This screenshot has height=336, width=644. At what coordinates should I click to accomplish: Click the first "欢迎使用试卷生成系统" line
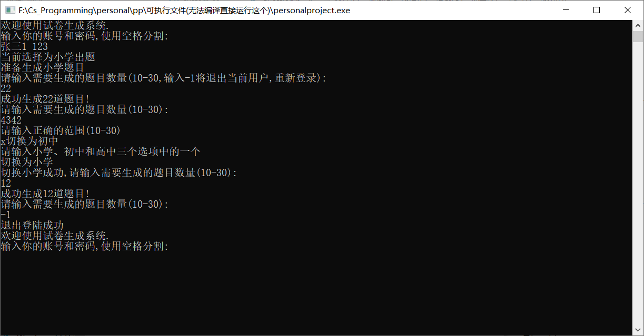click(x=55, y=26)
